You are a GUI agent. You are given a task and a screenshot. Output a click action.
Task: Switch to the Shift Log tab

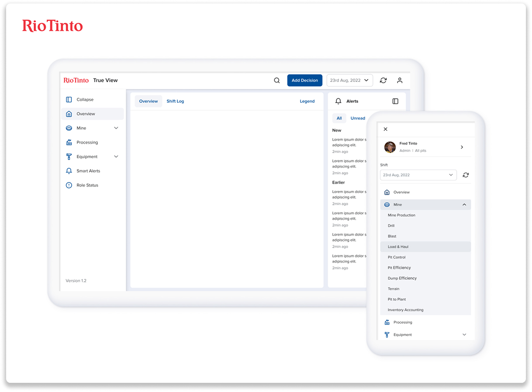[175, 101]
